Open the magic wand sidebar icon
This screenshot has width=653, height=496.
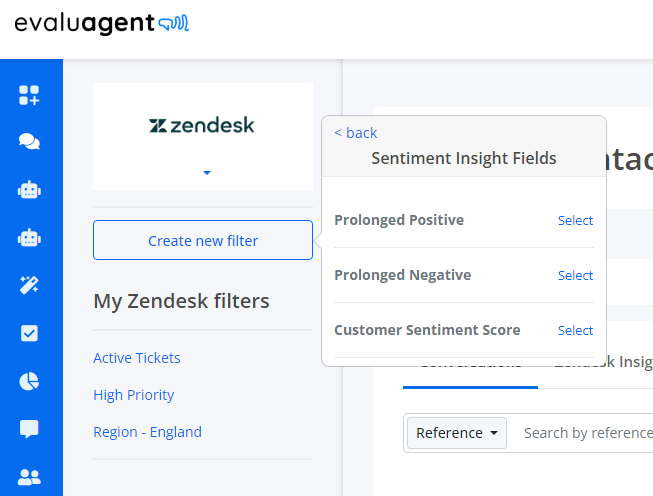click(29, 285)
